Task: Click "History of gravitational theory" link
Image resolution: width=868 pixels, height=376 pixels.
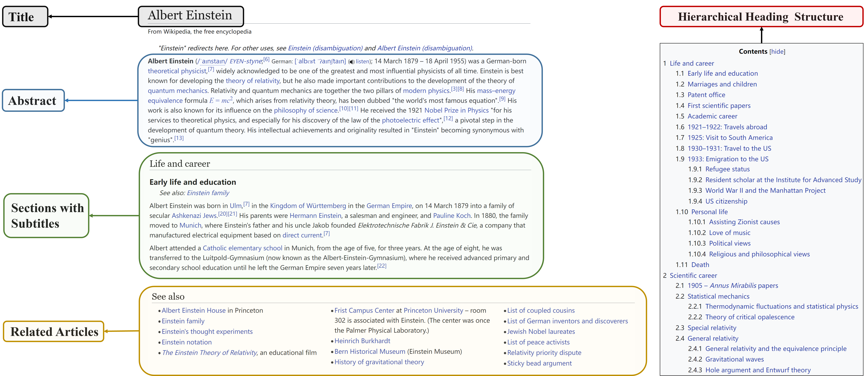Action: click(379, 362)
